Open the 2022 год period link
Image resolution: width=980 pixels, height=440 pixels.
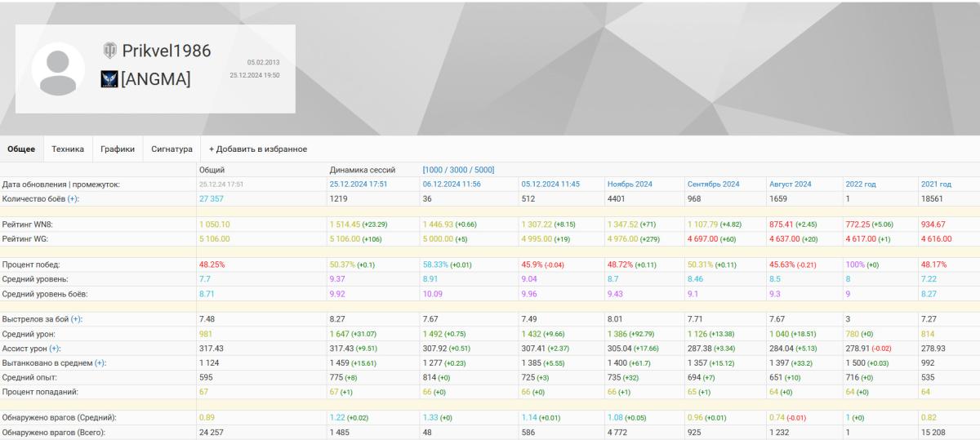point(861,184)
